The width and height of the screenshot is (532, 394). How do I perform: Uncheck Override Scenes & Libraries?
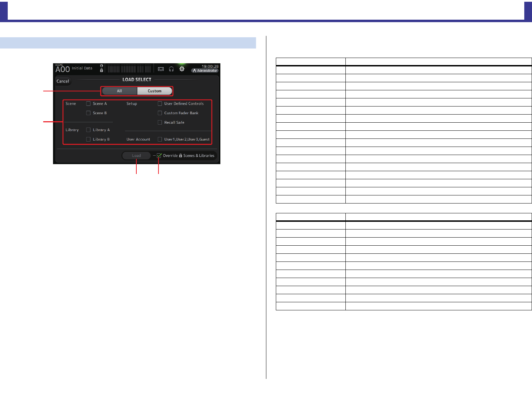pyautogui.click(x=159, y=156)
